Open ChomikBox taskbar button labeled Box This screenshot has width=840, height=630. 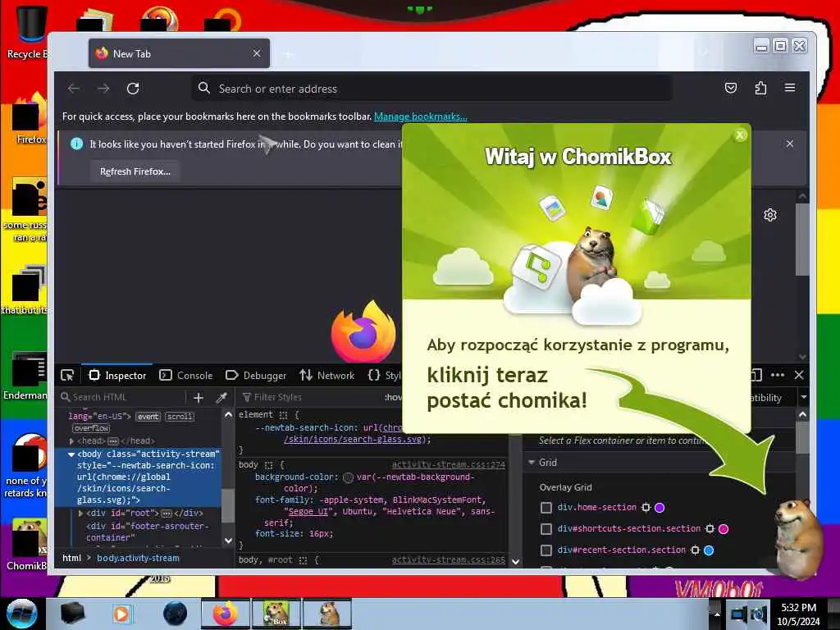276,614
